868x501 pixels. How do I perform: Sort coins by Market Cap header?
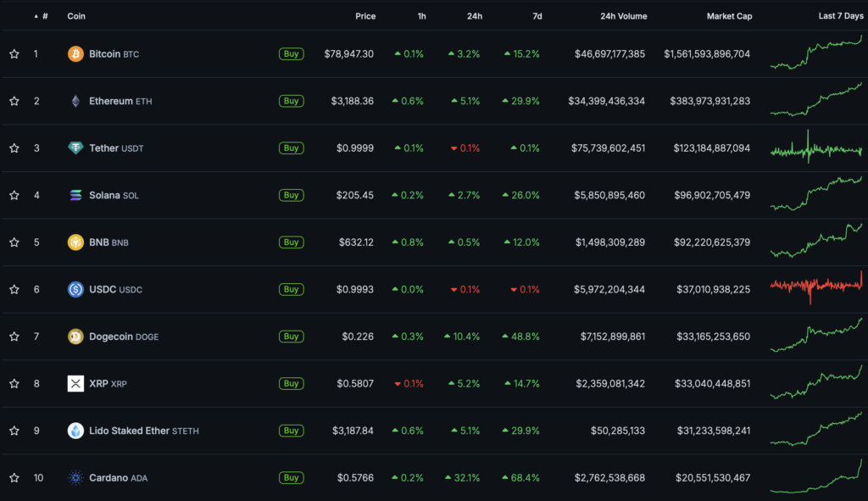coord(729,16)
